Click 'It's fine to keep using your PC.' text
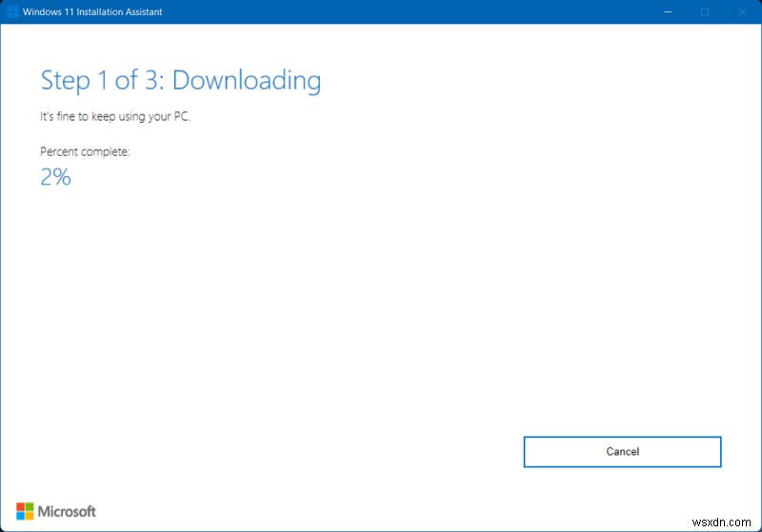 coord(115,116)
